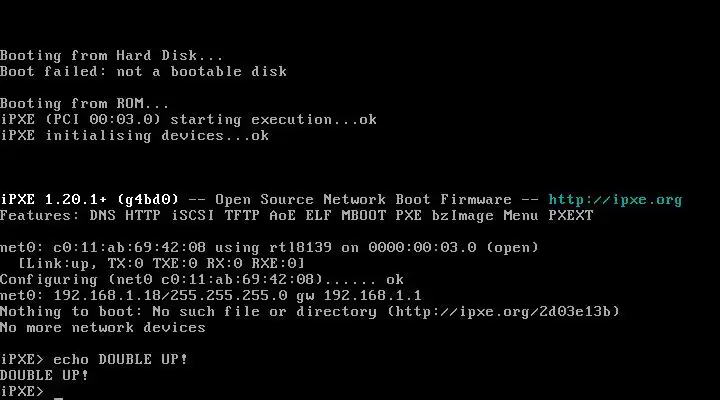Viewport: 720px width, 400px height.
Task: Click 'iPXE initialising devices...ok' line
Action: (134, 136)
